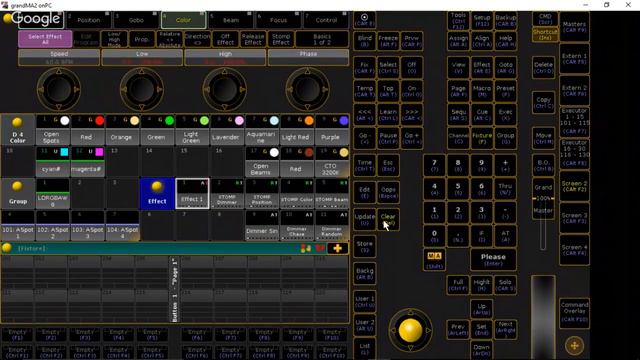Click the Off Effect button
This screenshot has height=360, width=640.
225,39
